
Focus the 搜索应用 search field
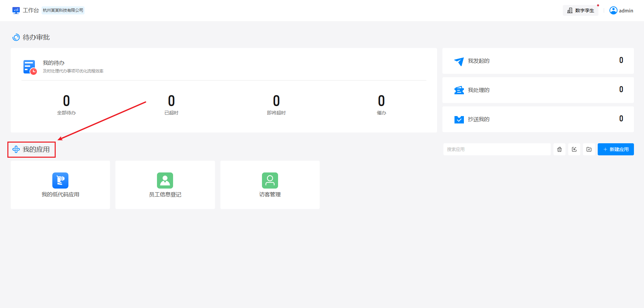click(x=496, y=149)
